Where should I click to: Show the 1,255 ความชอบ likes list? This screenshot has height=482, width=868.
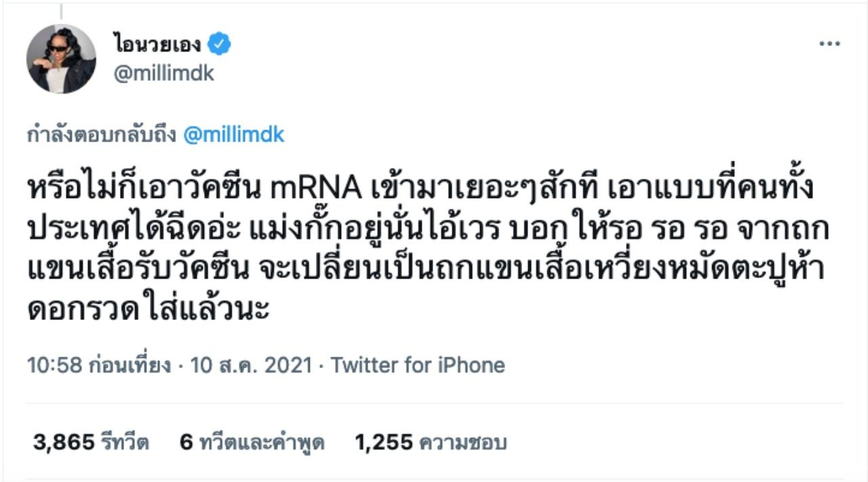tap(431, 443)
